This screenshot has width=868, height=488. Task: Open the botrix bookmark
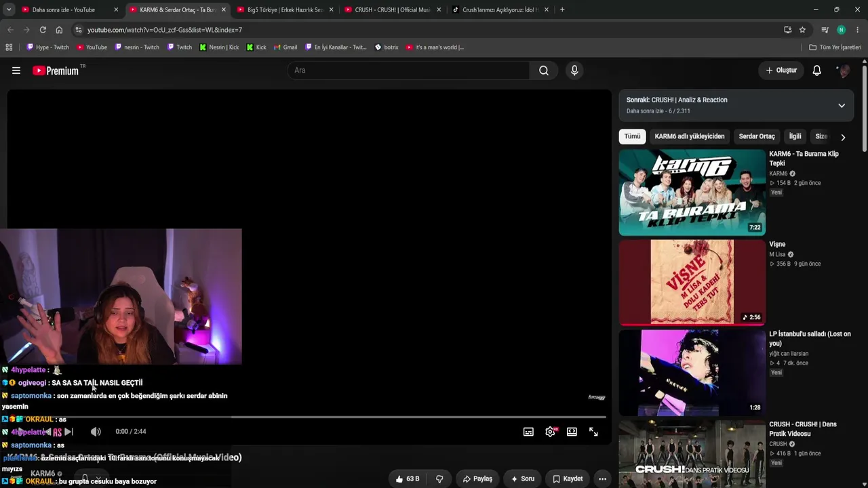tap(387, 47)
